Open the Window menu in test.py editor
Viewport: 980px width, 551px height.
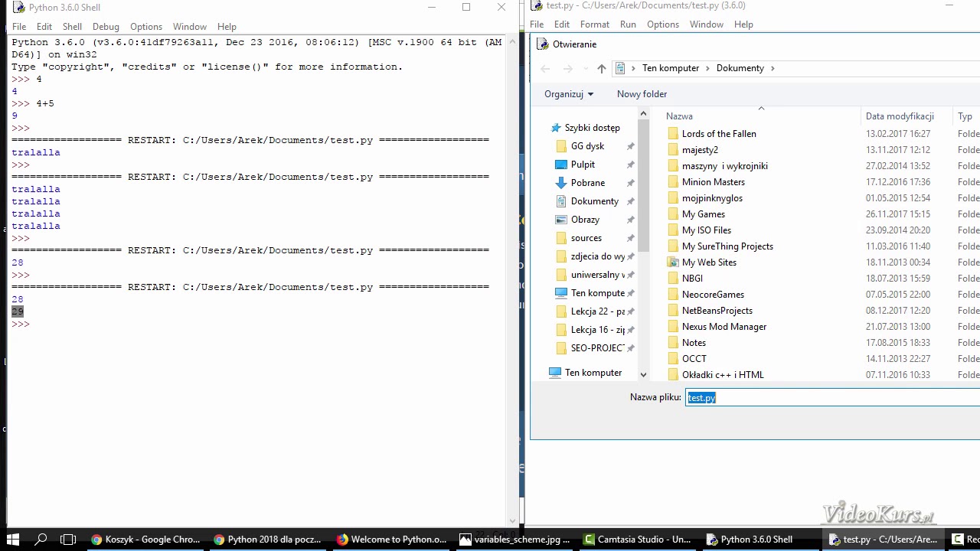[x=706, y=24]
